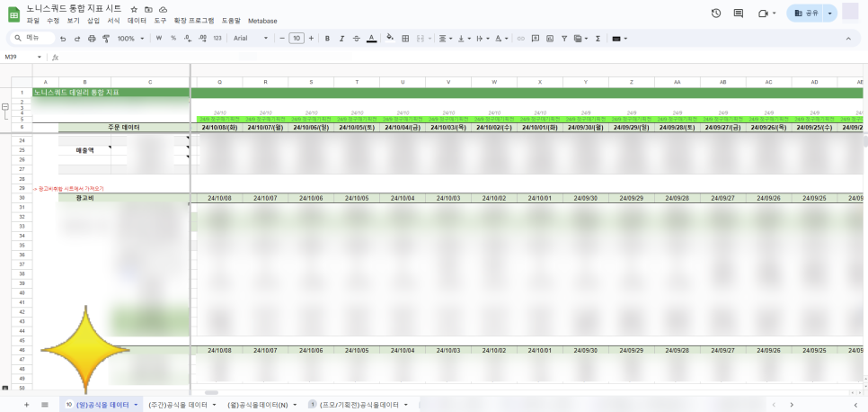Open the 수정 menu
This screenshot has height=412, width=868.
tap(53, 21)
